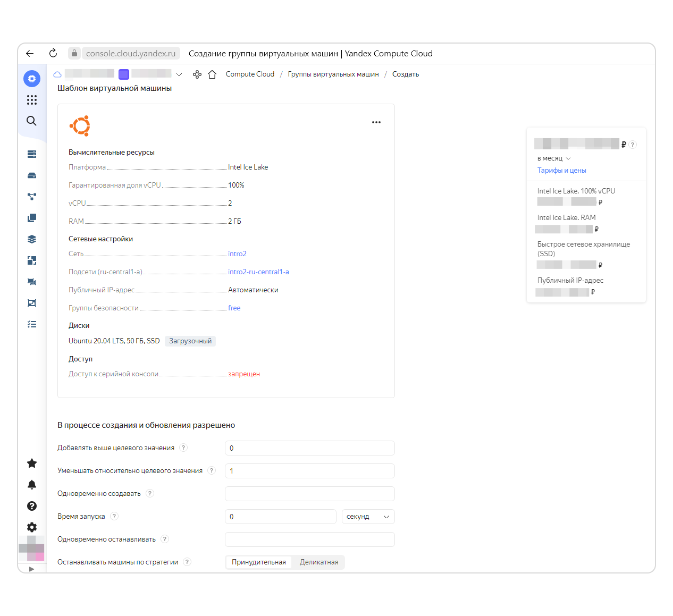673x616 pixels.
Task: Open the Тарифы и цены link
Action: 561,171
